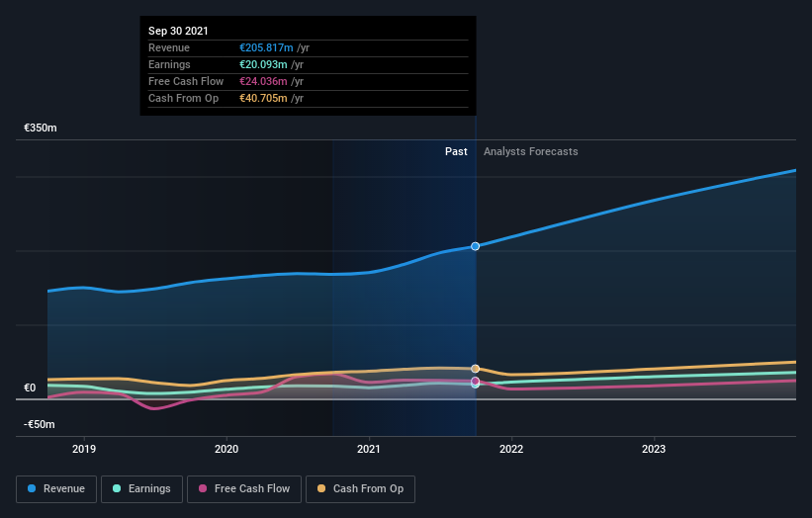
Task: Toggle the Earnings legend button
Action: (141, 489)
